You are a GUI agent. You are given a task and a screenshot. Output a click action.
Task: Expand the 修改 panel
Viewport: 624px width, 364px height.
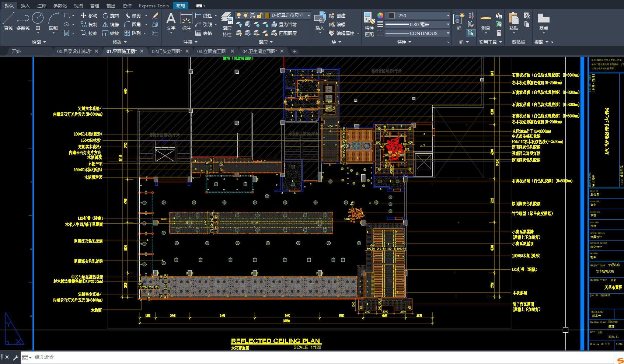pos(120,42)
